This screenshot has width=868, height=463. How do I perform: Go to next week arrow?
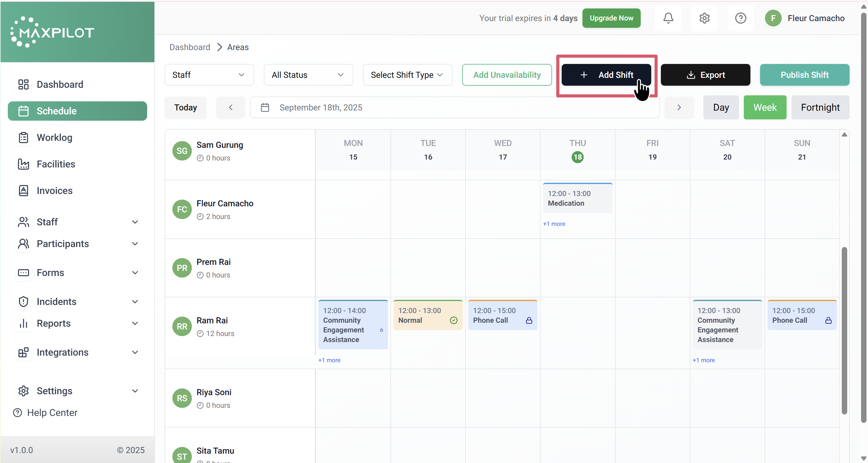click(679, 107)
